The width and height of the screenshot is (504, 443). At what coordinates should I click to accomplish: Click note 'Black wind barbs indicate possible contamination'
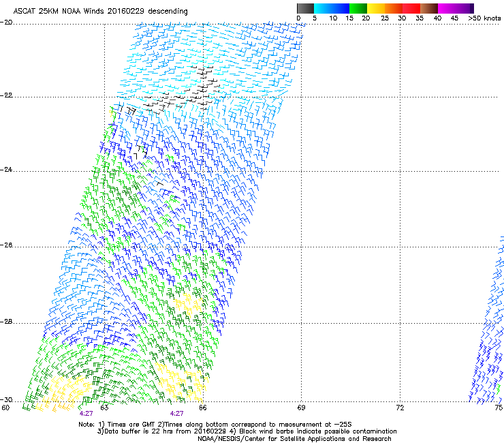pos(318,431)
